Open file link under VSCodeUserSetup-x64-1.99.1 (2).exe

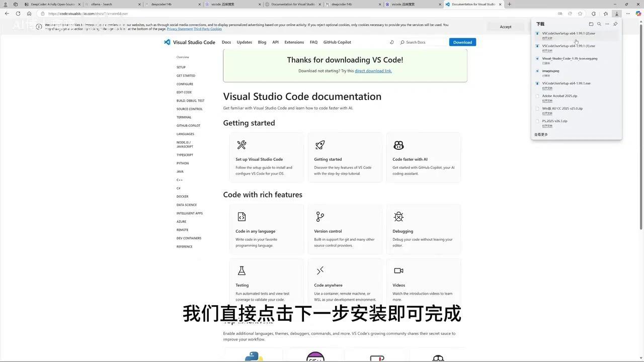click(547, 38)
